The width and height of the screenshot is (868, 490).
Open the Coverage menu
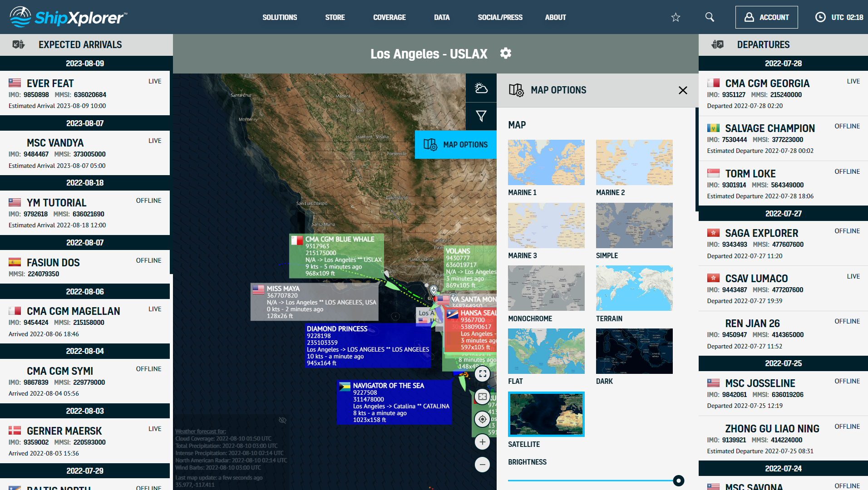click(389, 17)
